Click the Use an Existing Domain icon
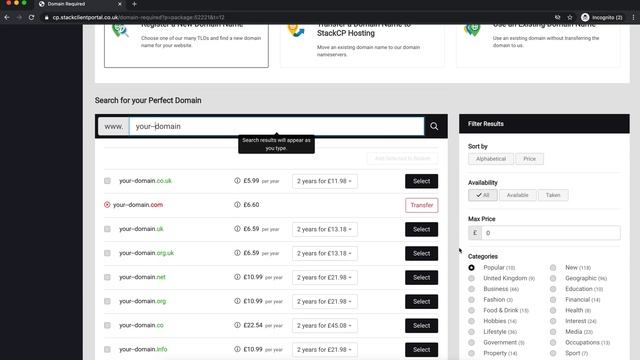Image resolution: width=640 pixels, height=360 pixels. tap(472, 30)
